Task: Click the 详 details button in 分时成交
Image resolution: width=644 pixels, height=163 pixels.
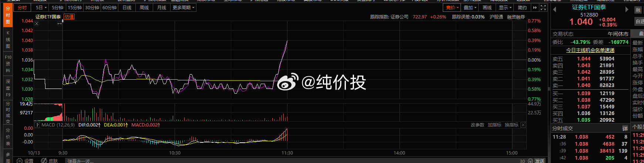Action: click(x=625, y=128)
